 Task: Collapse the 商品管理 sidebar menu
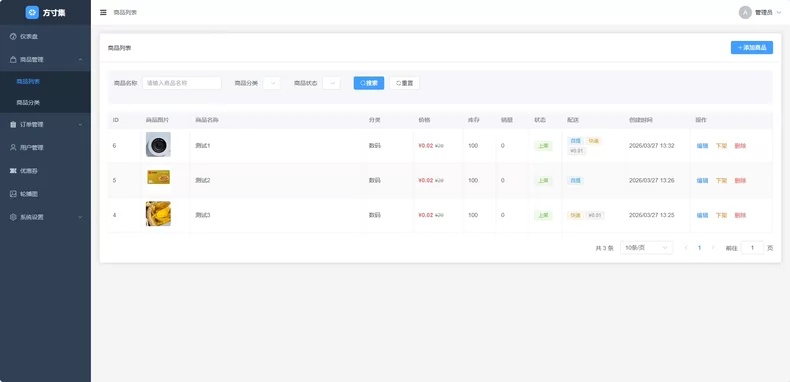point(45,59)
